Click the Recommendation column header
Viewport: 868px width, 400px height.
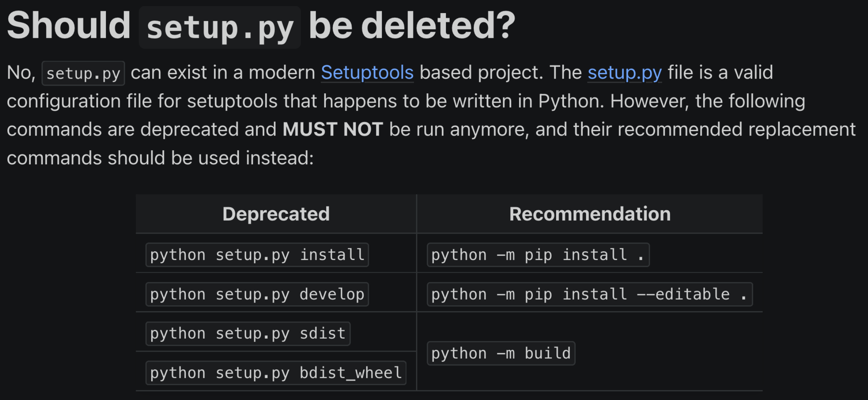(x=590, y=214)
